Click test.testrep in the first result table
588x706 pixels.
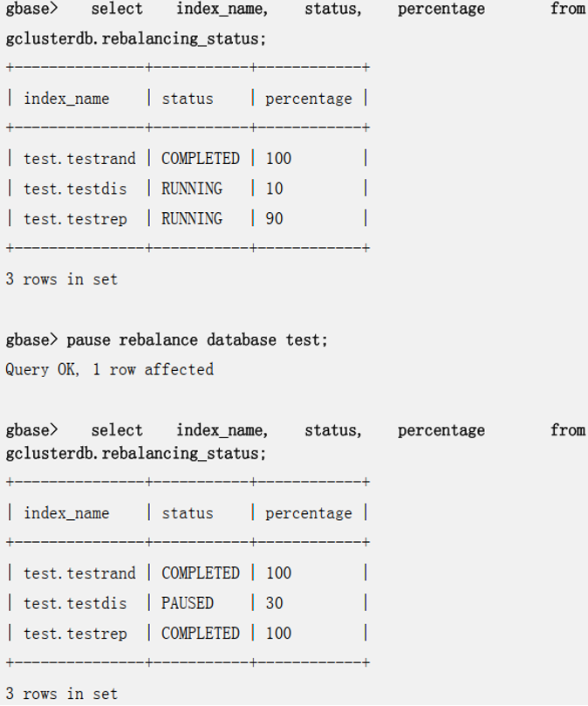click(x=75, y=218)
